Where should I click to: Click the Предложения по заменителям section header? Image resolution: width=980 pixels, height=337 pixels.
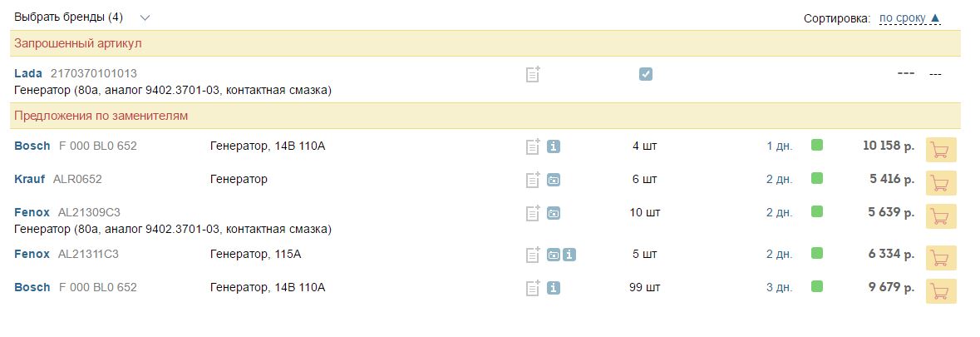tap(101, 116)
